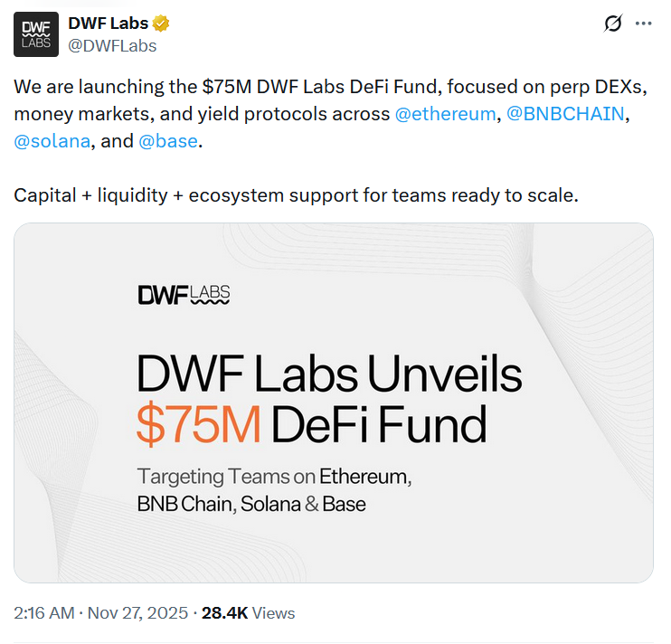Click the "Targeting Teams on Ethereum" subtitle
671x644 pixels.
tap(273, 476)
